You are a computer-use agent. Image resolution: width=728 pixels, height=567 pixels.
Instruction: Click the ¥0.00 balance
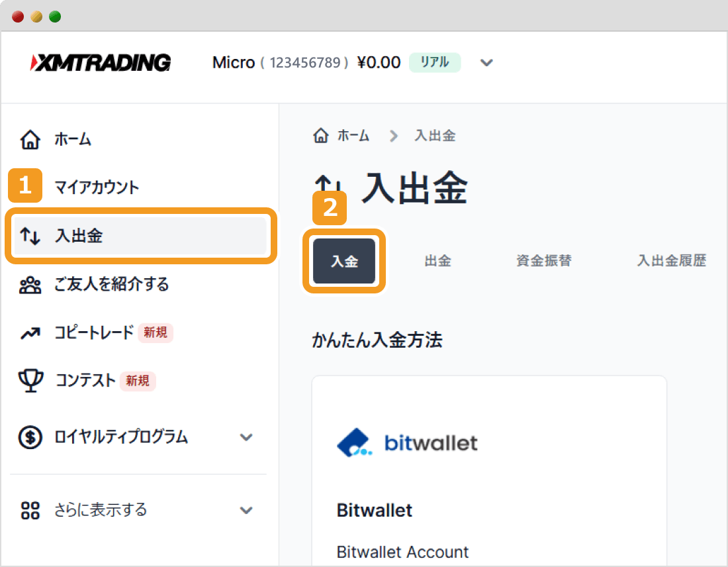pyautogui.click(x=379, y=62)
